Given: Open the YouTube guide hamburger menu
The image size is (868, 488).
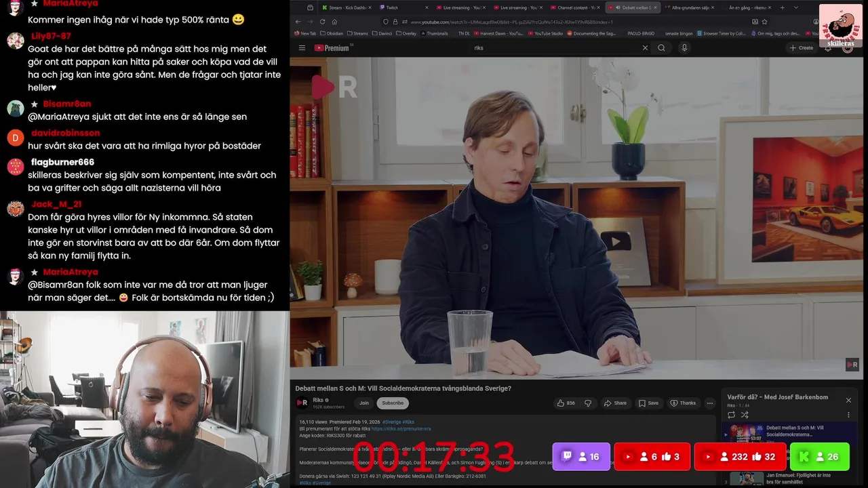Looking at the screenshot, I should pos(302,48).
